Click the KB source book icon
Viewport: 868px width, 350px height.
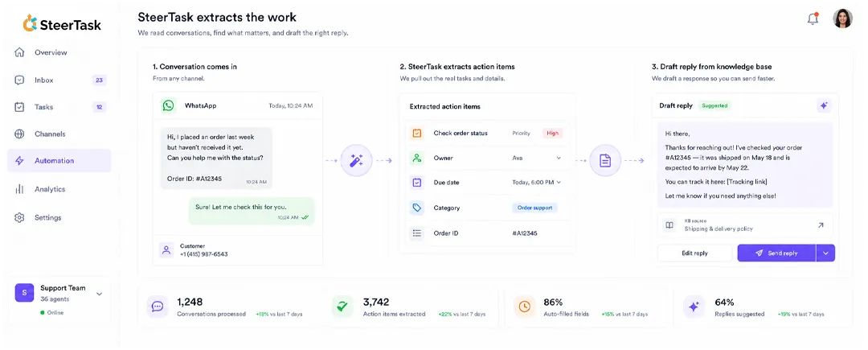[x=669, y=224]
